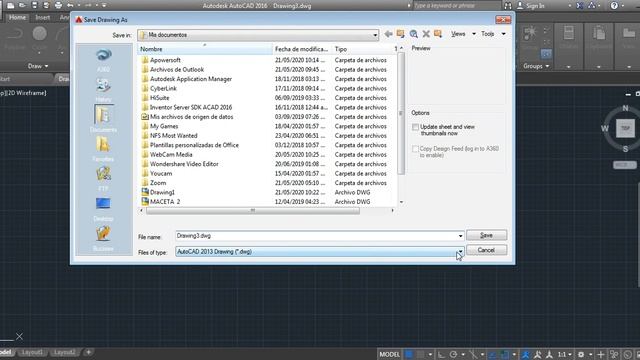640x360 pixels.
Task: Go back to previous folder arrow
Action: pyautogui.click(x=388, y=34)
